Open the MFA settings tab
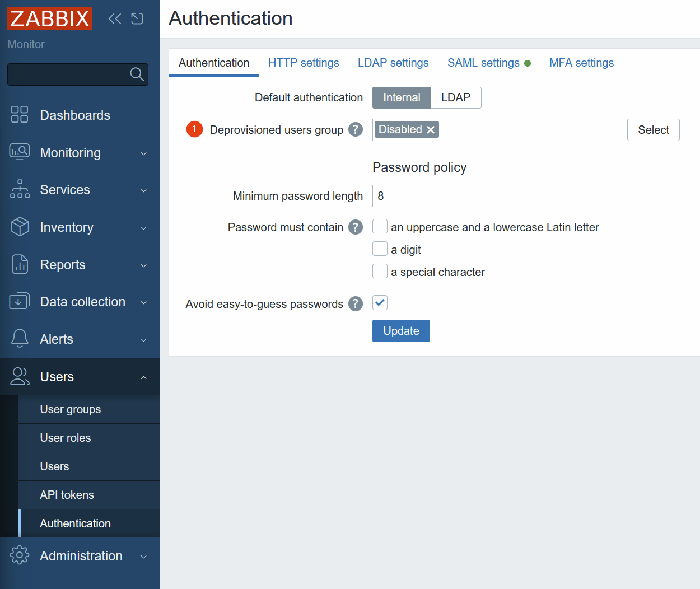Image resolution: width=700 pixels, height=589 pixels. (581, 63)
